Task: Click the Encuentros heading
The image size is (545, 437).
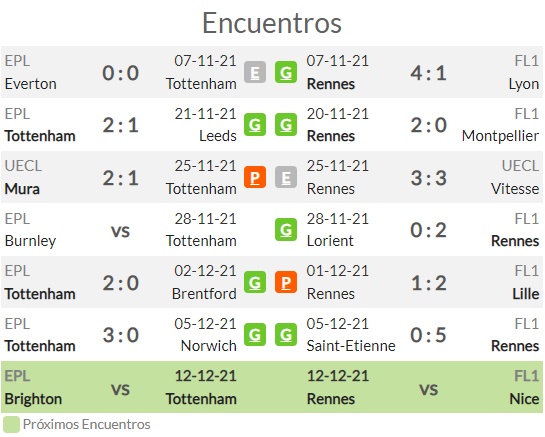Action: click(x=272, y=23)
